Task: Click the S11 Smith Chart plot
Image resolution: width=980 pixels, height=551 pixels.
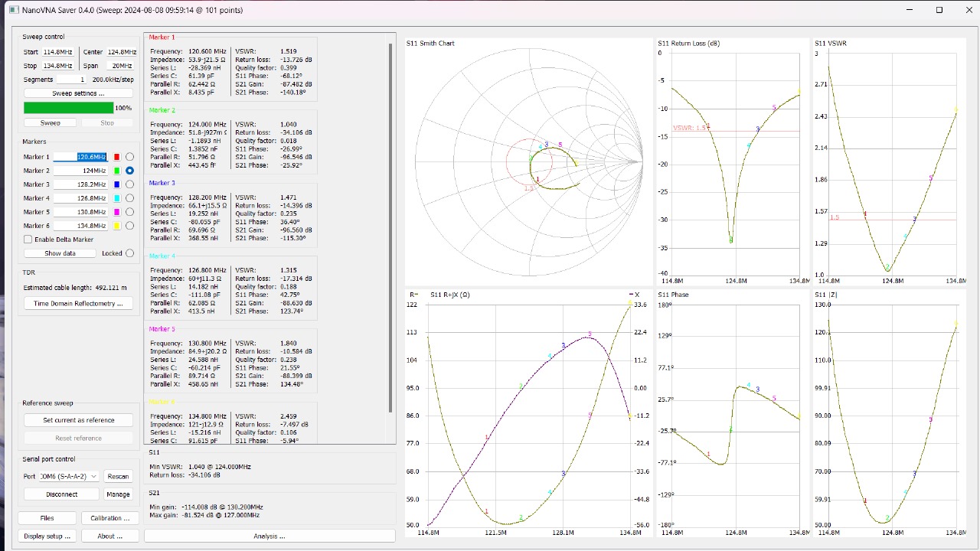Action: click(528, 161)
